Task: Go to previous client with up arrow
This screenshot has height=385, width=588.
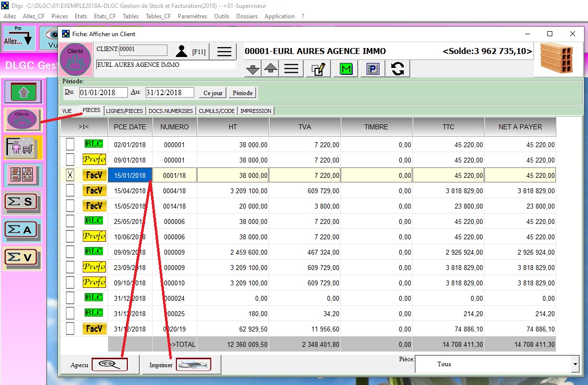Action: (270, 69)
